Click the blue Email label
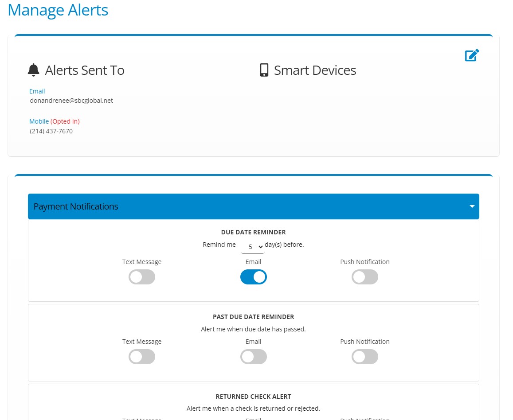The width and height of the screenshot is (513, 420). [x=37, y=91]
